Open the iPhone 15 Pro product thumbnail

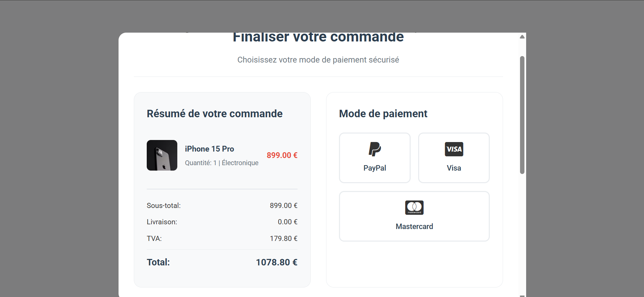click(162, 155)
